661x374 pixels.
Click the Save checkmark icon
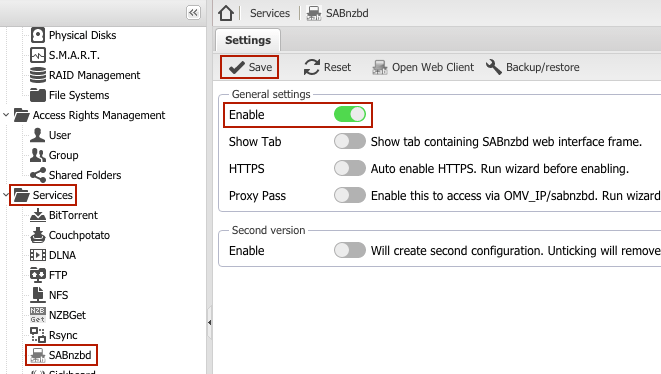pyautogui.click(x=236, y=67)
